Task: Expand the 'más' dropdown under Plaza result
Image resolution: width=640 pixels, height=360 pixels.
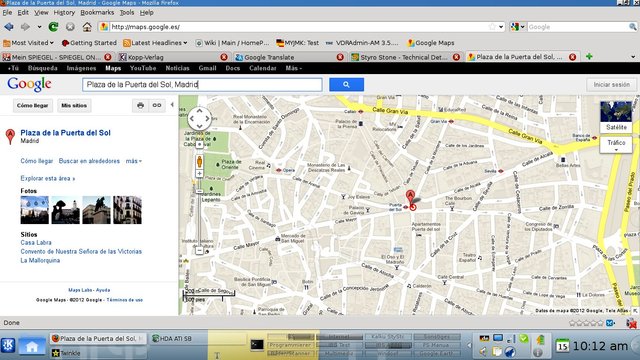Action: point(133,161)
